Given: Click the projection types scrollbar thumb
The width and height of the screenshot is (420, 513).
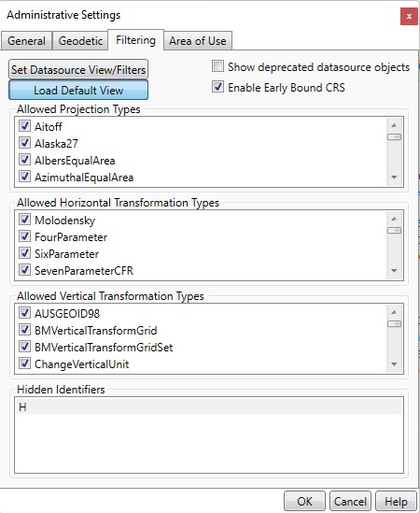Looking at the screenshot, I should click(x=394, y=137).
